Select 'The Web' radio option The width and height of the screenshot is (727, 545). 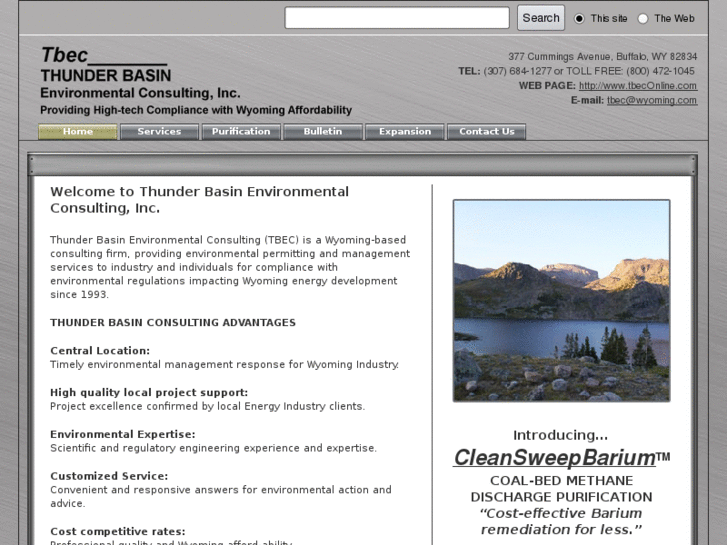coord(643,19)
